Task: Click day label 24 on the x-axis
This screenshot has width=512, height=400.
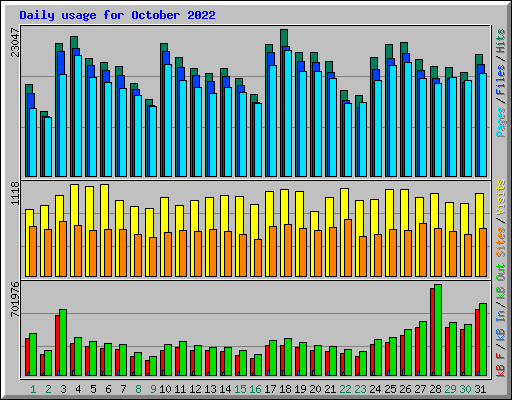Action: 375,389
